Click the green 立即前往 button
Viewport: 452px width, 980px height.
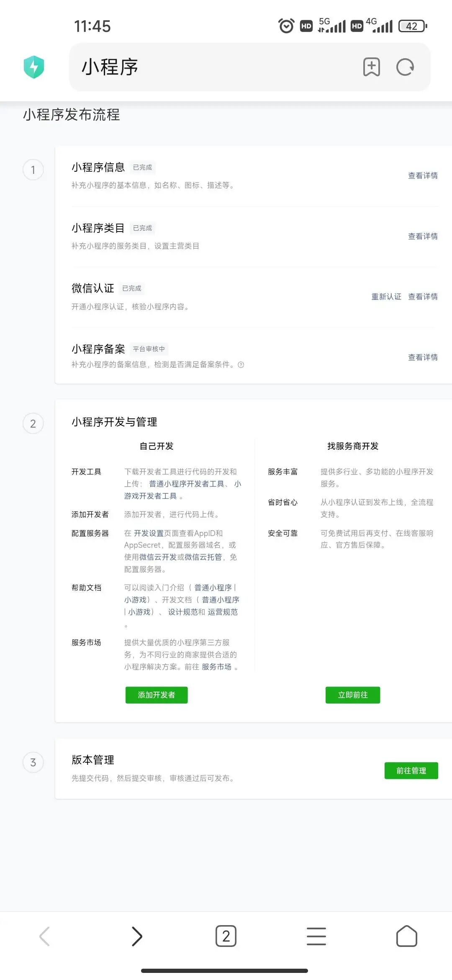pyautogui.click(x=353, y=695)
